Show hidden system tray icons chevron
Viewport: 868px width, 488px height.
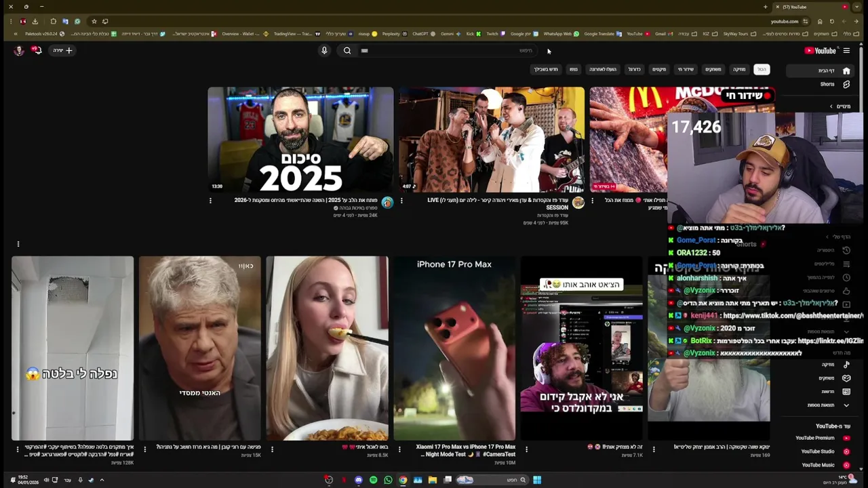click(102, 480)
